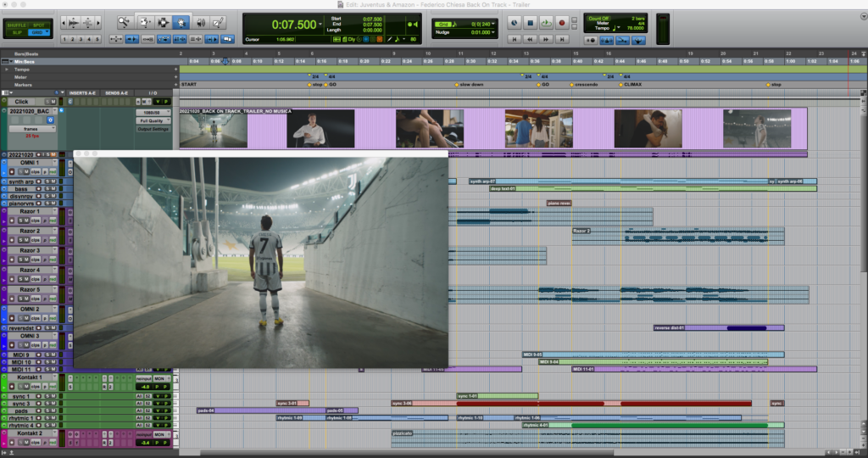Screen dimensions: 868x458
Task: Toggle Grid edit mode
Action: [x=39, y=32]
